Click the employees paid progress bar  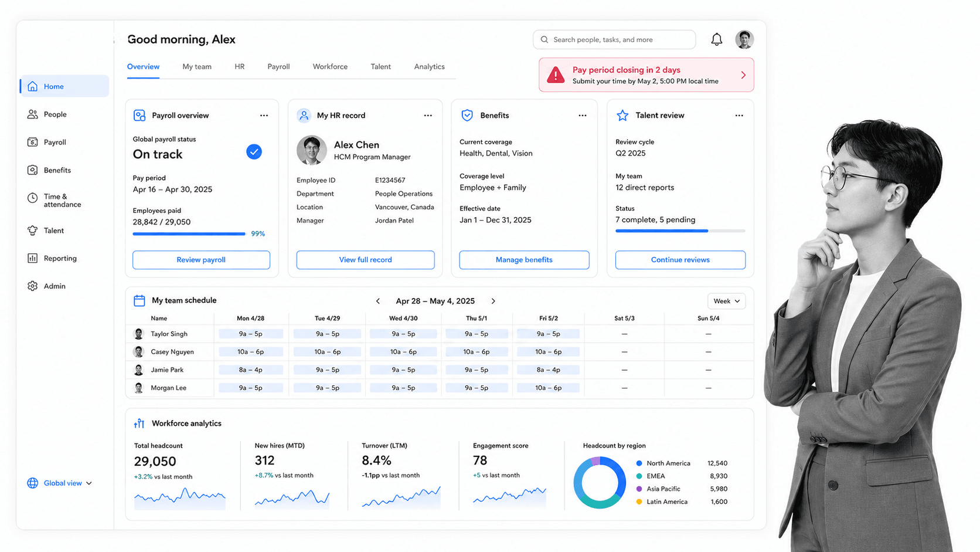tap(189, 234)
